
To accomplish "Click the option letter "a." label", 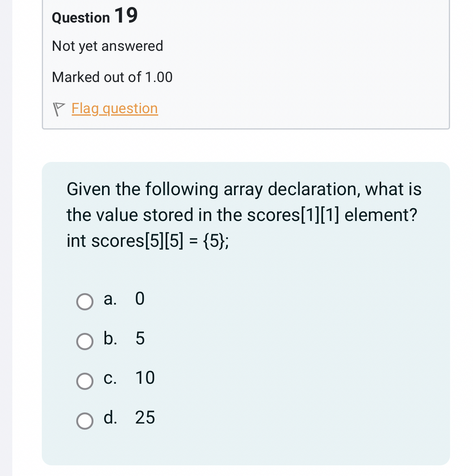I will tap(110, 299).
